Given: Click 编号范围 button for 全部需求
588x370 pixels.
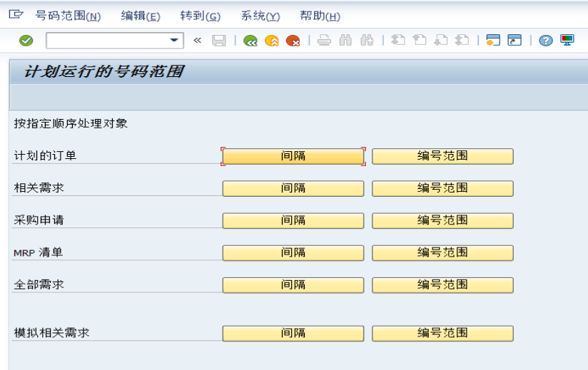Looking at the screenshot, I should pos(442,285).
